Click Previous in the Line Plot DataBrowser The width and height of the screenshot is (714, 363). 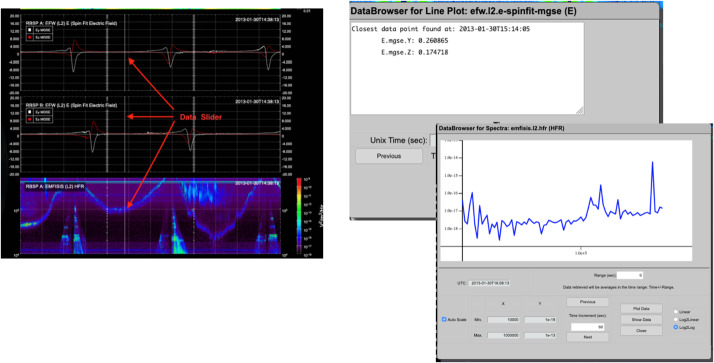coord(389,156)
